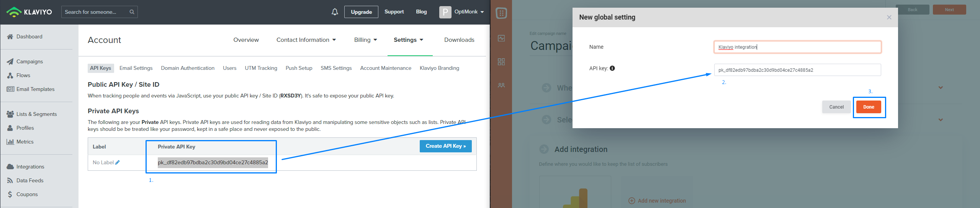The height and width of the screenshot is (208, 980).
Task: Select the API Keys sub-tab
Action: tap(100, 68)
